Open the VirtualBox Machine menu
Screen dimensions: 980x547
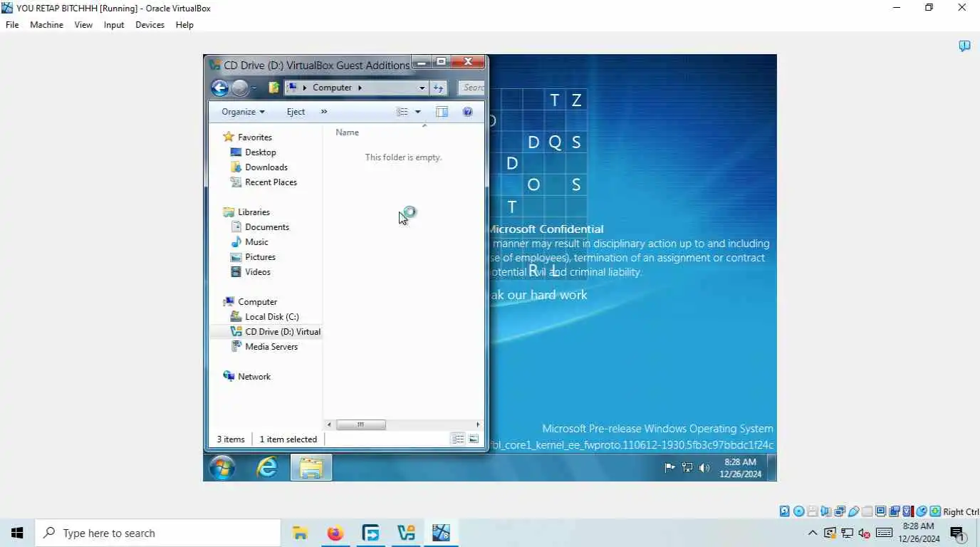point(46,25)
